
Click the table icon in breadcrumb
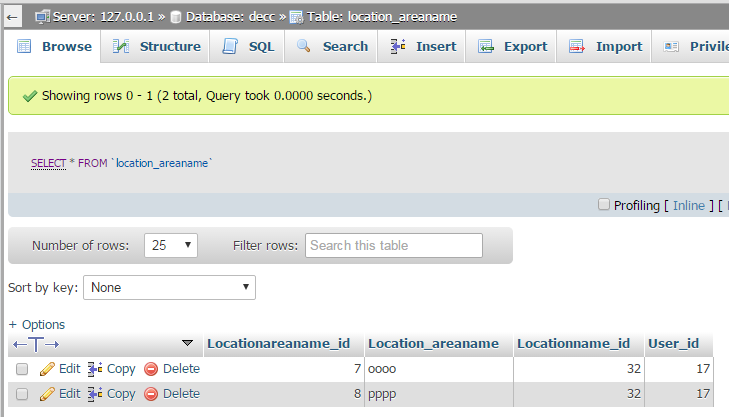(x=296, y=17)
